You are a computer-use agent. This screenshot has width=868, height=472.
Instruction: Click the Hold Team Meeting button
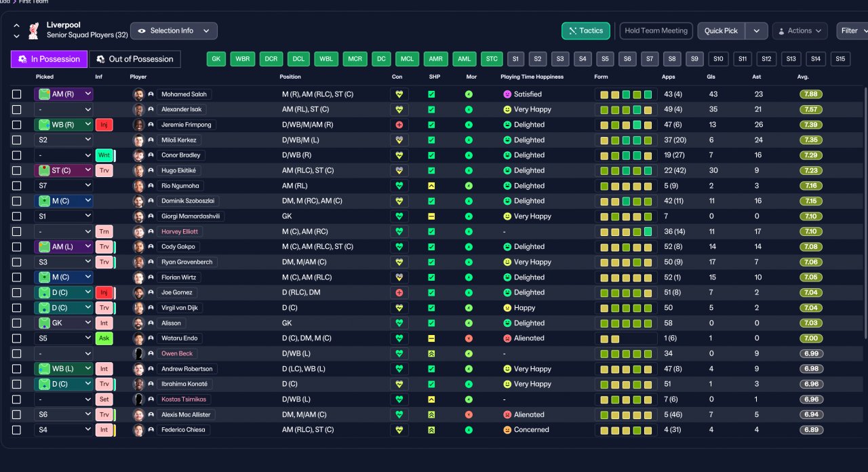click(x=656, y=31)
